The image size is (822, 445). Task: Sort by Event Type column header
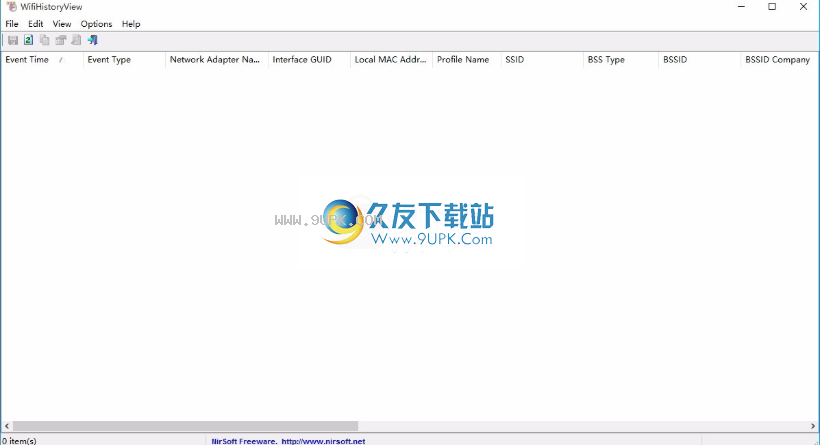[124, 60]
